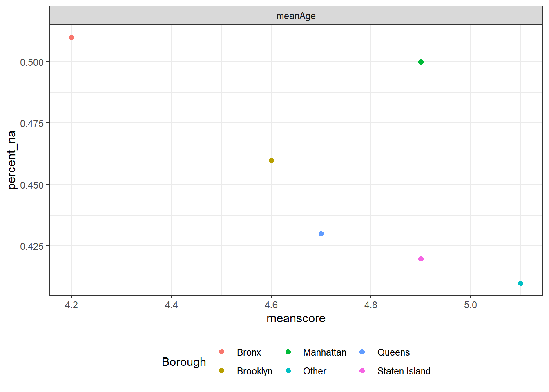The image size is (549, 392).
Task: Click the percent_na y-axis title
Action: pos(12,160)
